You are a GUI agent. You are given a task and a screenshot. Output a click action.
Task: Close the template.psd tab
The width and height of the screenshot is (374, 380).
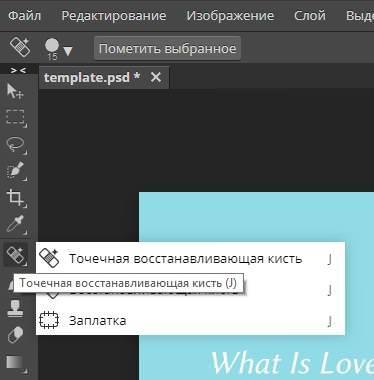(x=156, y=78)
